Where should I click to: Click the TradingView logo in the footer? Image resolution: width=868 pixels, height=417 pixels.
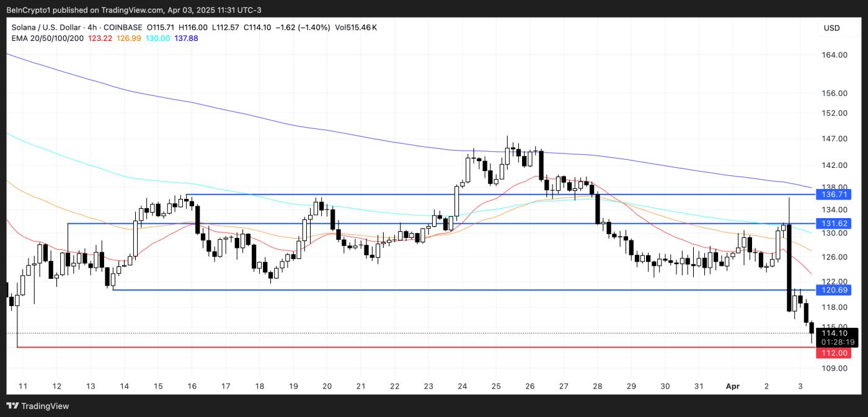click(38, 406)
